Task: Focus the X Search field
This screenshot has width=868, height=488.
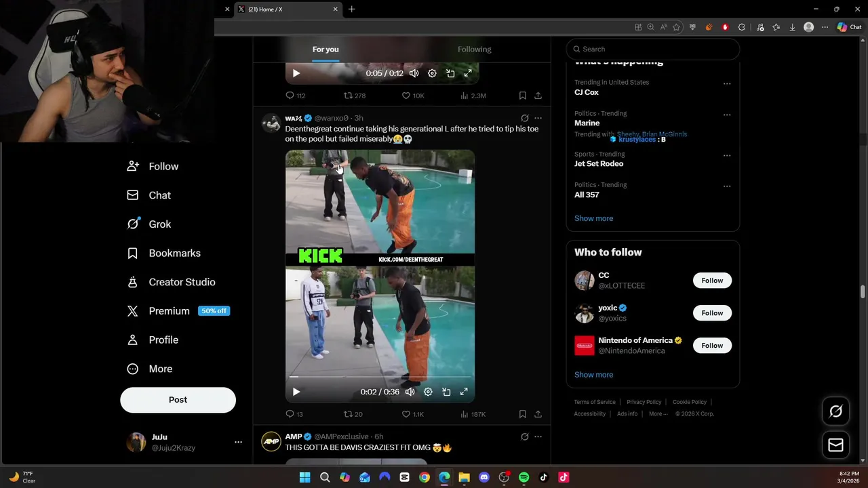Action: click(652, 49)
